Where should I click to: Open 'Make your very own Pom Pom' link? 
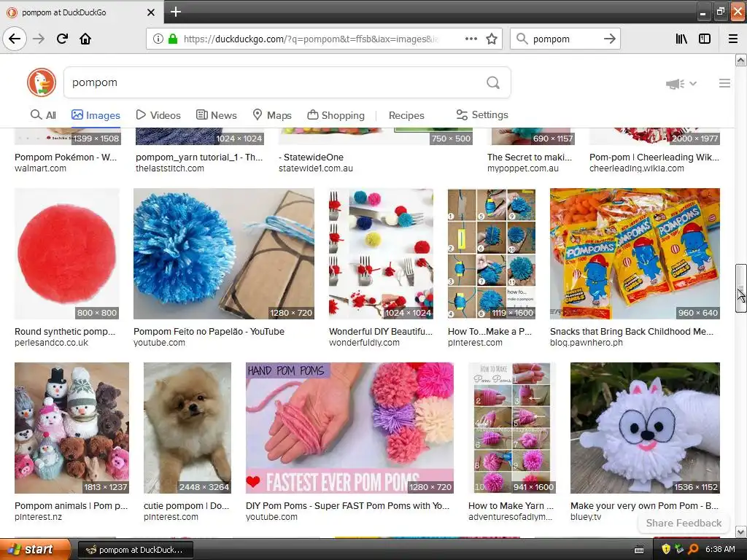[x=645, y=506]
